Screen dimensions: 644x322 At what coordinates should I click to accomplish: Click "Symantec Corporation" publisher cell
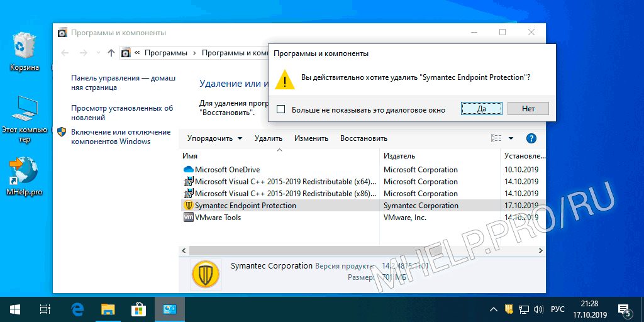coord(421,206)
